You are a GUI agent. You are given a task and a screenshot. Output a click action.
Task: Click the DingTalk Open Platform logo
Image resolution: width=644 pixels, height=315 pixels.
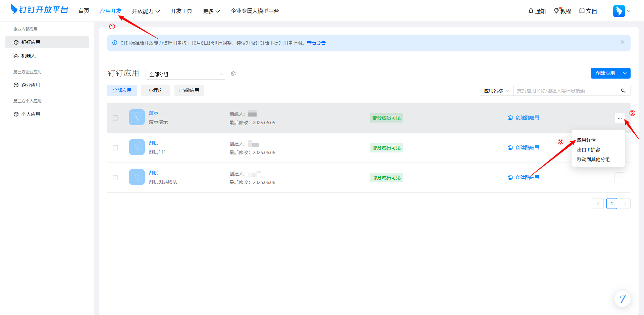pyautogui.click(x=39, y=9)
